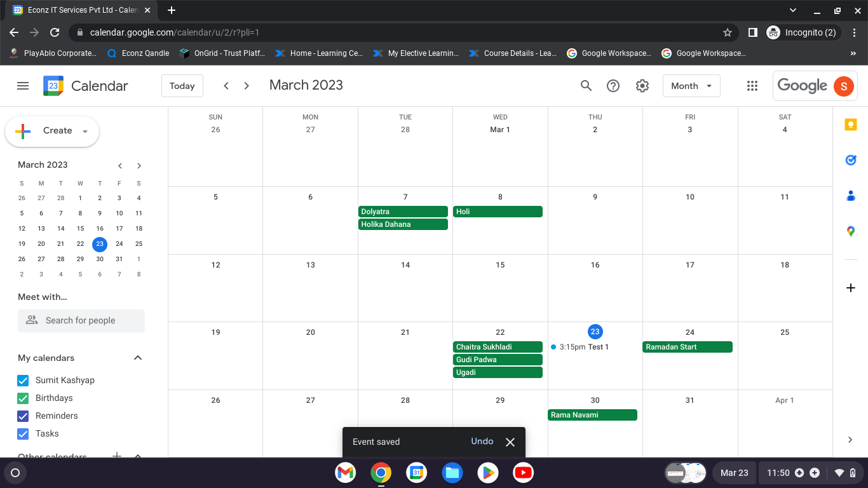Open PlayAblo Corporate bookmark

click(x=53, y=53)
